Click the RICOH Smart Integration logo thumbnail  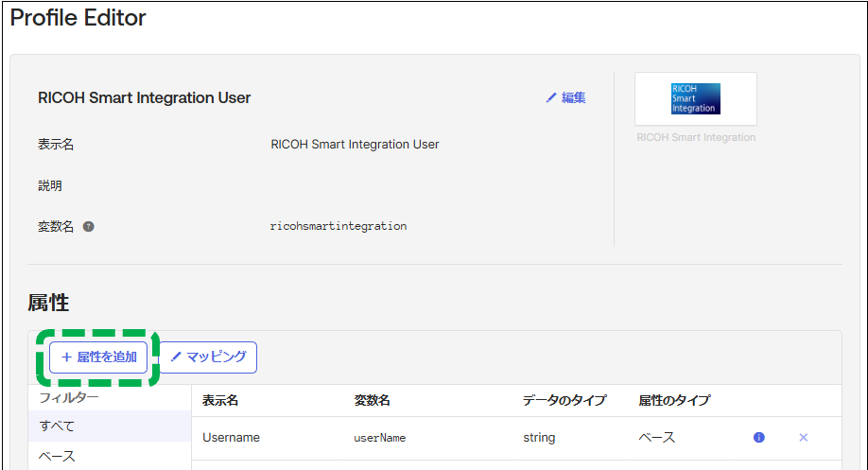point(696,99)
